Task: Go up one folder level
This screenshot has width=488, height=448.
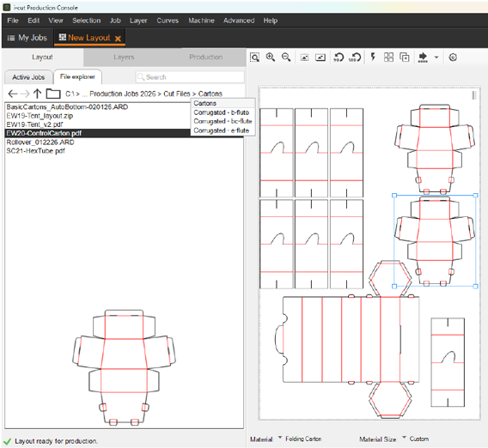Action: tap(37, 94)
